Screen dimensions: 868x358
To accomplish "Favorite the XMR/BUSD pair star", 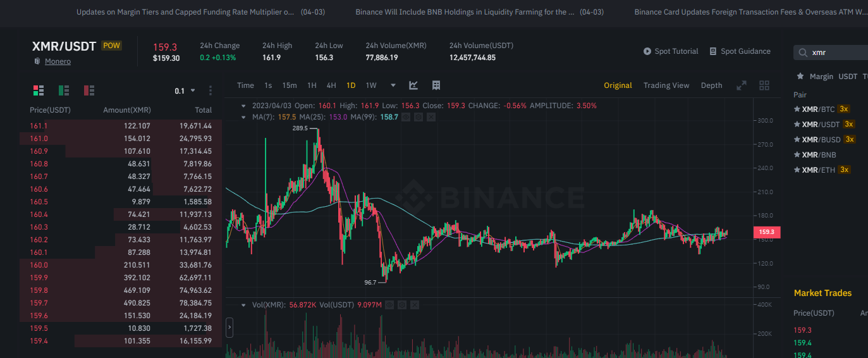I will (797, 139).
